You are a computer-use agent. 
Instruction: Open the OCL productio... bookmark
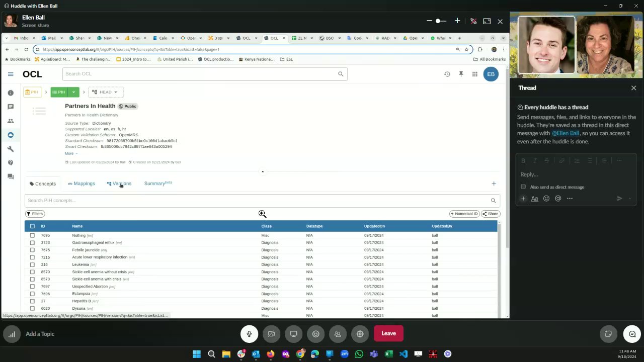pyautogui.click(x=215, y=59)
